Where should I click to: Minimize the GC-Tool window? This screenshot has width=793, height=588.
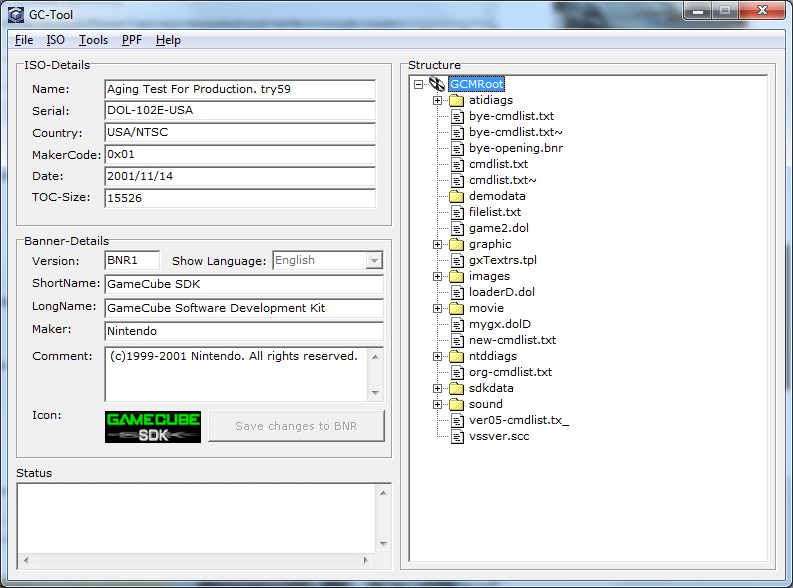[x=698, y=11]
